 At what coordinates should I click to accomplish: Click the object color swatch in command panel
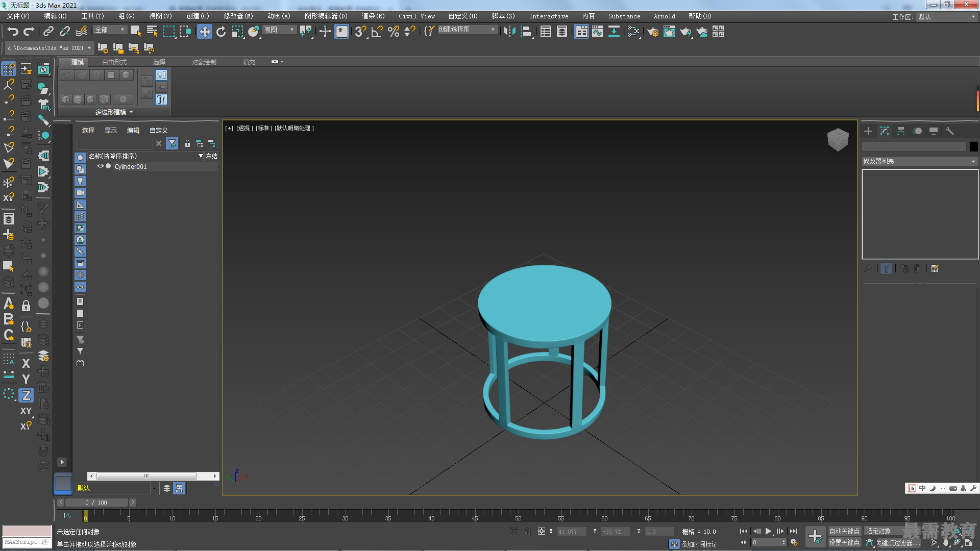pyautogui.click(x=973, y=146)
